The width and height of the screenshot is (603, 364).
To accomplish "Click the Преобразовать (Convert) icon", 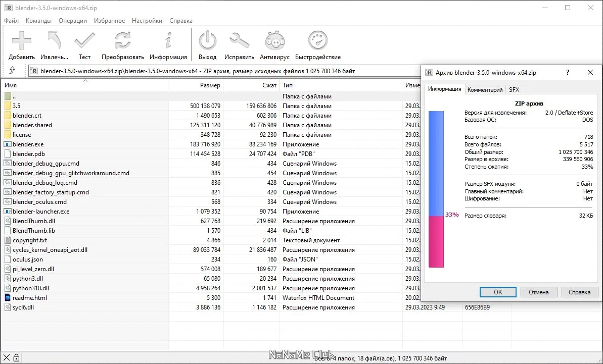I will pyautogui.click(x=123, y=41).
